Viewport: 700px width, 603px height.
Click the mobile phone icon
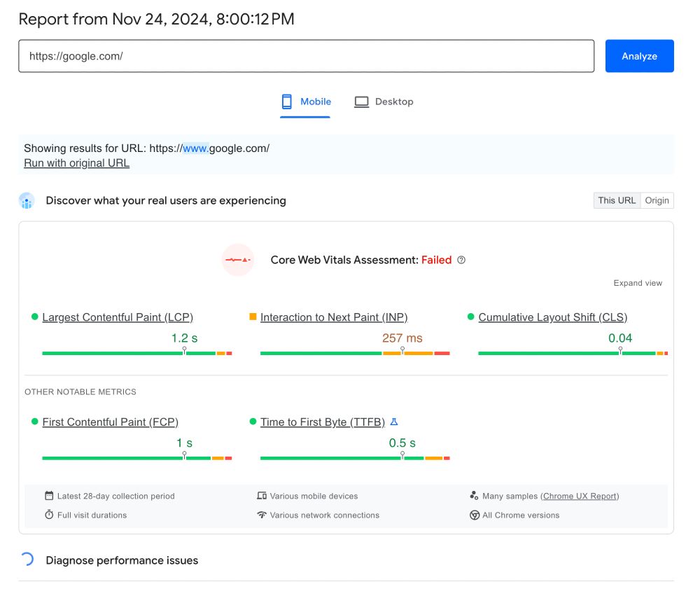point(286,102)
